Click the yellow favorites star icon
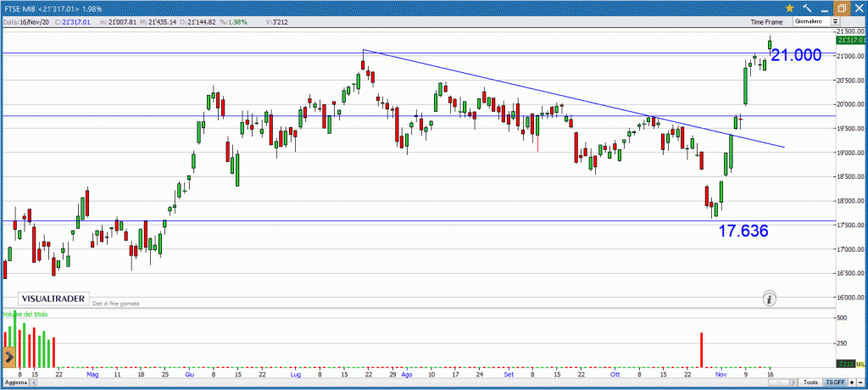Screen dimensions: 868x390 789,8
